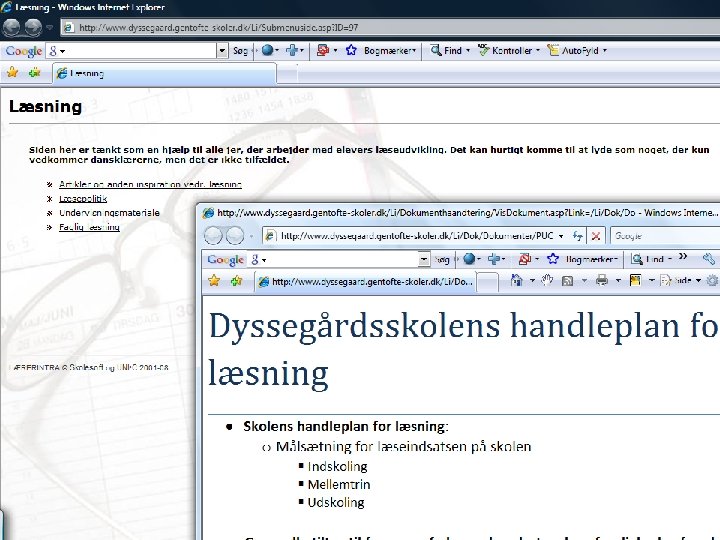Click refresh icon in popup address bar
Screen dimensions: 720x540
(x=578, y=236)
